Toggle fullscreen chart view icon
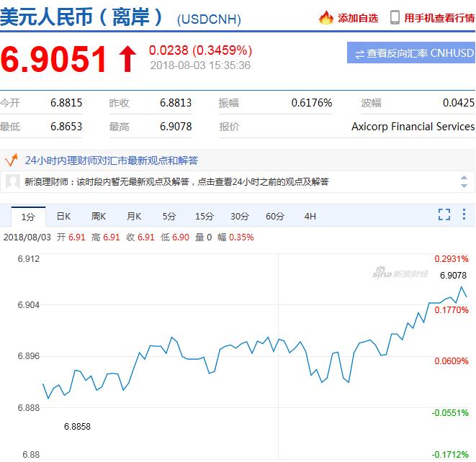Screen dimensions: 476x462 point(444,214)
